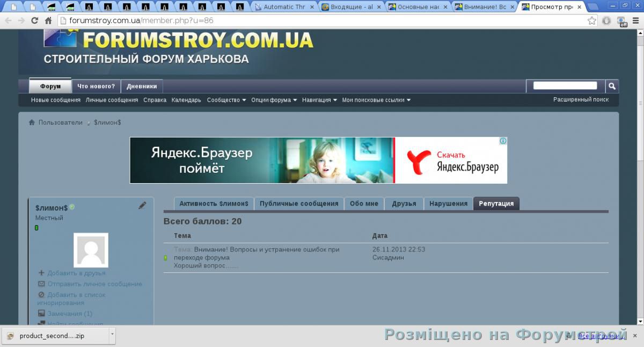Click the home icon in breadcrumb
This screenshot has width=644, height=347.
point(32,123)
